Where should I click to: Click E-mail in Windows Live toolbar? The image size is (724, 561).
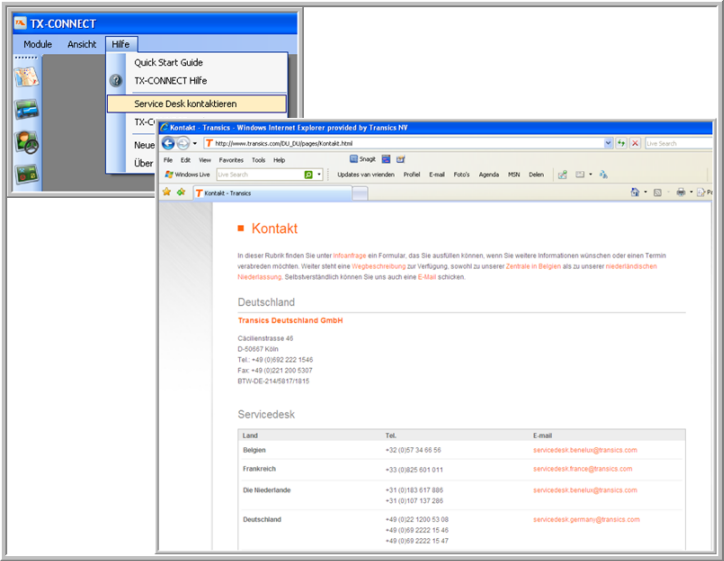(436, 175)
